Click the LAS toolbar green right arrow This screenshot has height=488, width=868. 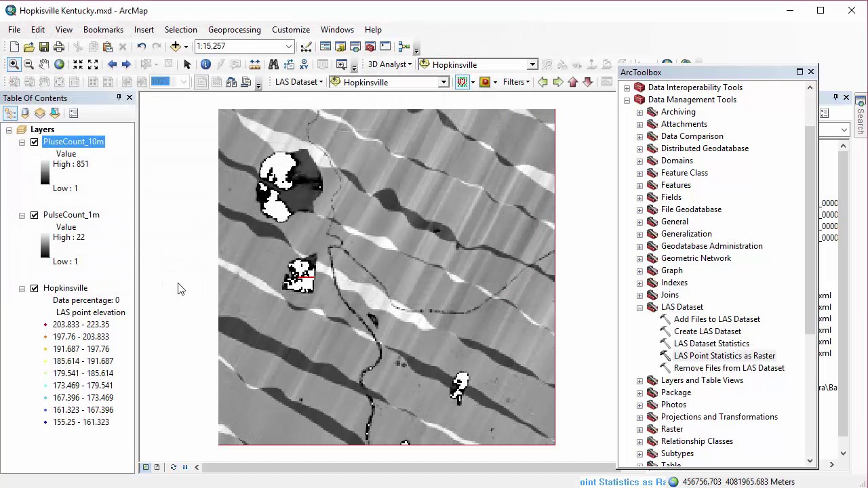tap(558, 82)
